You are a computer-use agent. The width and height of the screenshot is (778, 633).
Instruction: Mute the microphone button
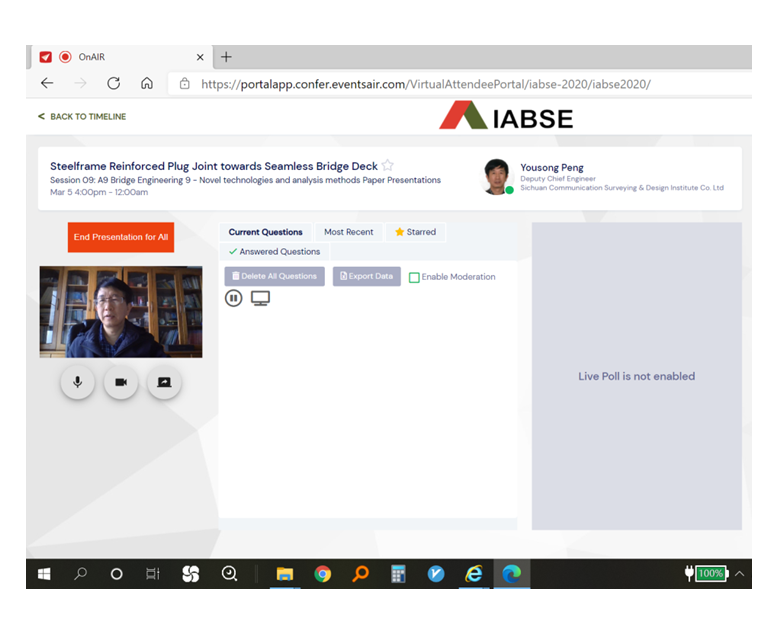tap(77, 383)
